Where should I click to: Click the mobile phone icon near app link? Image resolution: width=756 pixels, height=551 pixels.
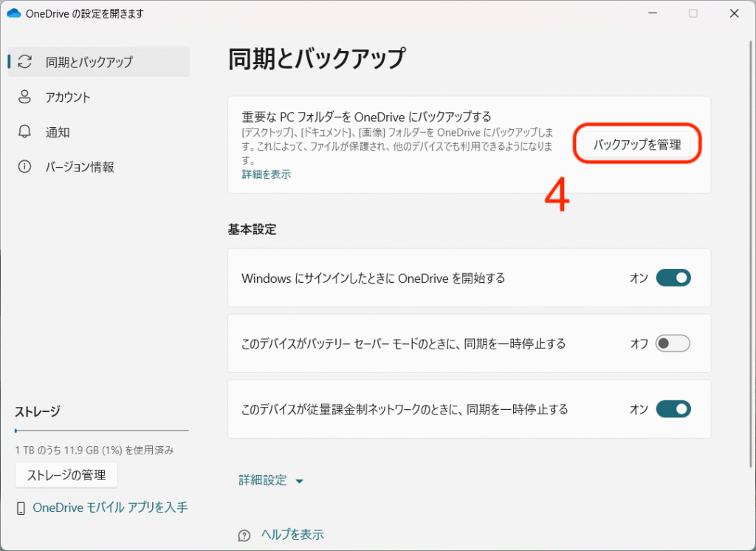tap(21, 508)
